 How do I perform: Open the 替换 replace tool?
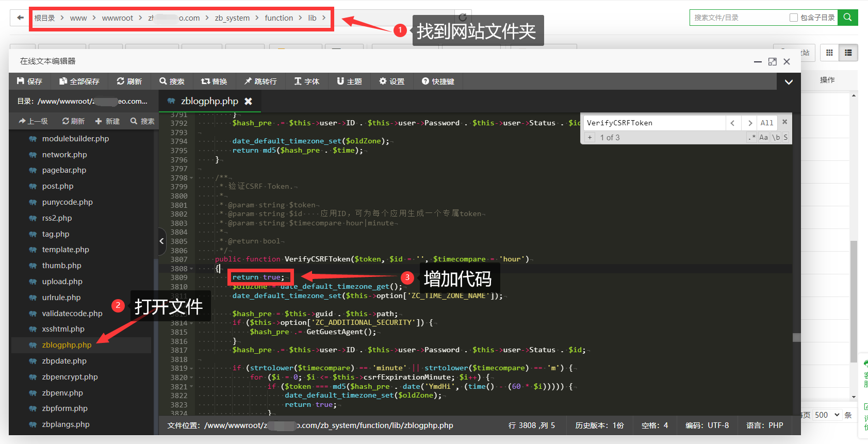(x=214, y=81)
